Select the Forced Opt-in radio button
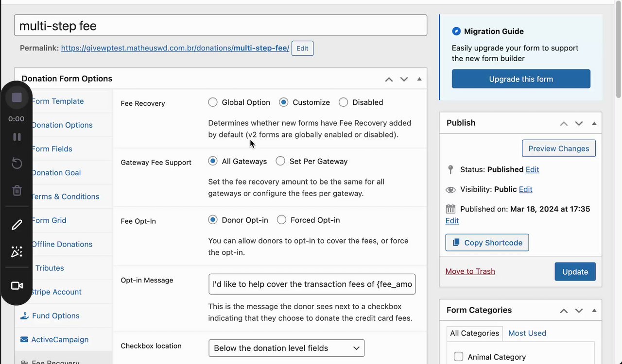This screenshot has width=622, height=364. coord(281,220)
